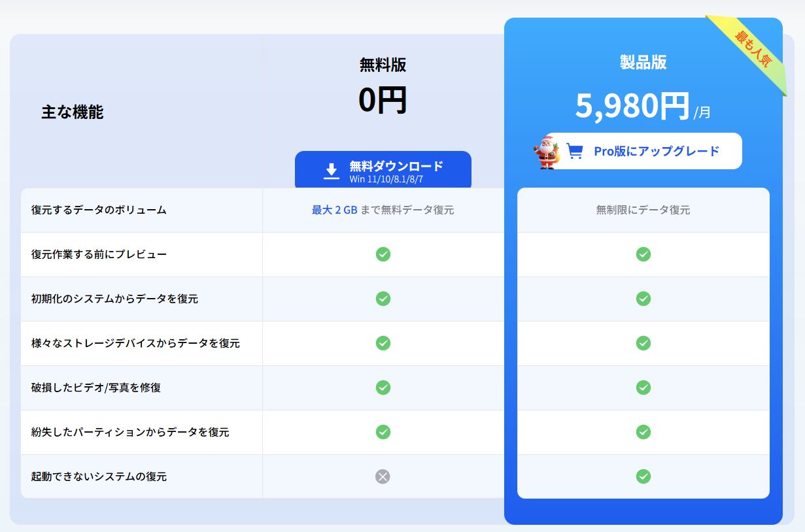Click the download arrow icon in the blue button
The width and height of the screenshot is (805, 532).
pos(332,171)
